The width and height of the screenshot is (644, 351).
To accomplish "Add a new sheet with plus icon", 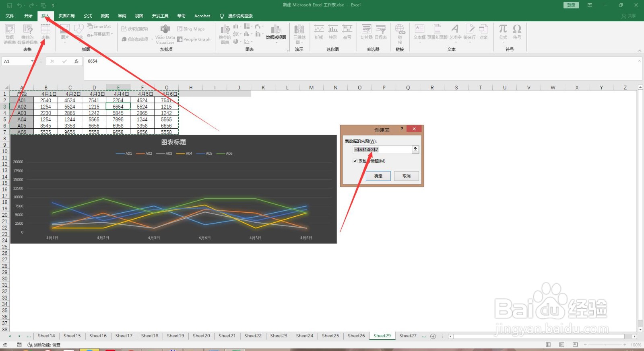I will [433, 336].
